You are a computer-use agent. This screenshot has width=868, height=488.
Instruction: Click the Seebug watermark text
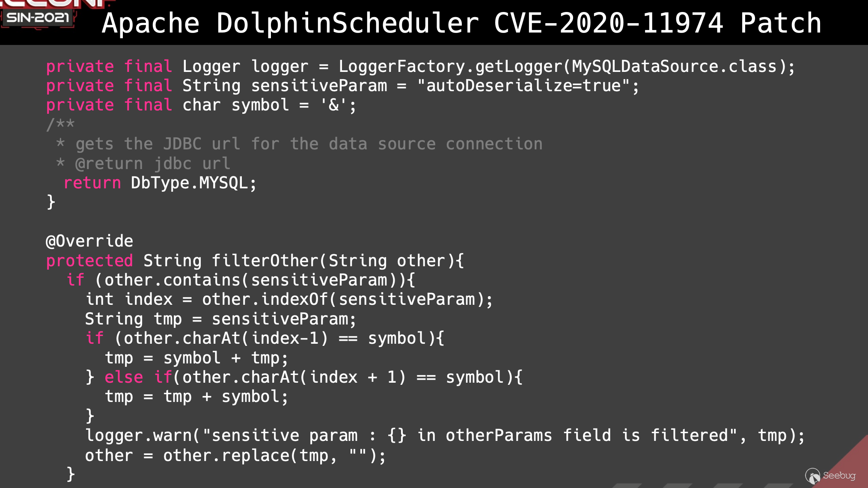[839, 476]
